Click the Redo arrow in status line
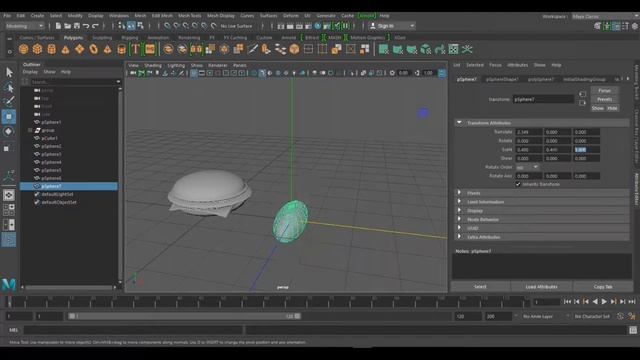 pos(96,26)
